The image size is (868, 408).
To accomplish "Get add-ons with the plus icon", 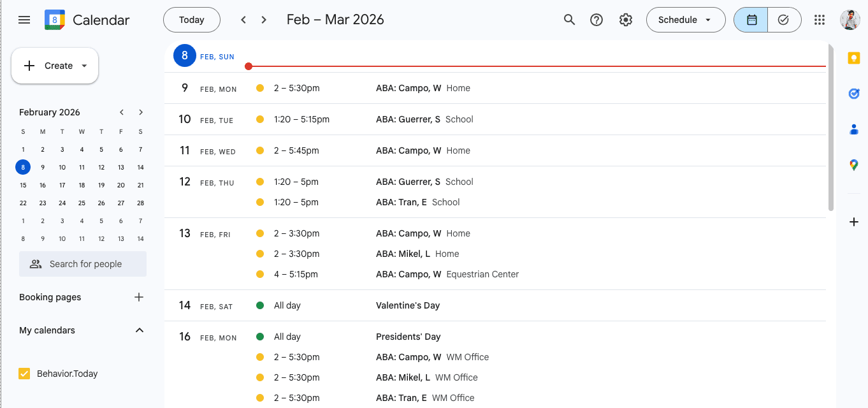I will coord(854,222).
